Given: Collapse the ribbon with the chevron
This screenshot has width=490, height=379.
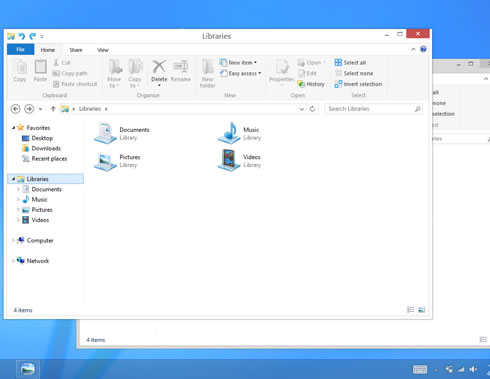Looking at the screenshot, I should coord(413,49).
